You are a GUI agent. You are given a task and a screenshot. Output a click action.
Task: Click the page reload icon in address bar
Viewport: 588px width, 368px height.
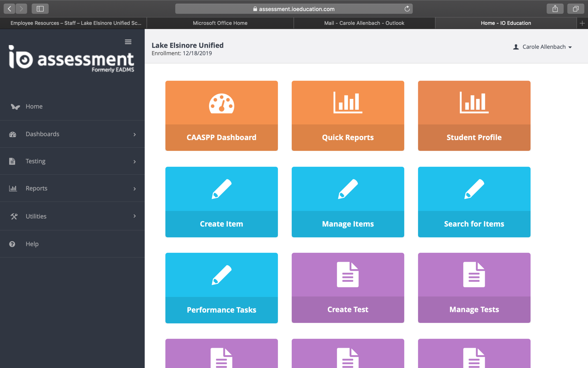pyautogui.click(x=407, y=9)
